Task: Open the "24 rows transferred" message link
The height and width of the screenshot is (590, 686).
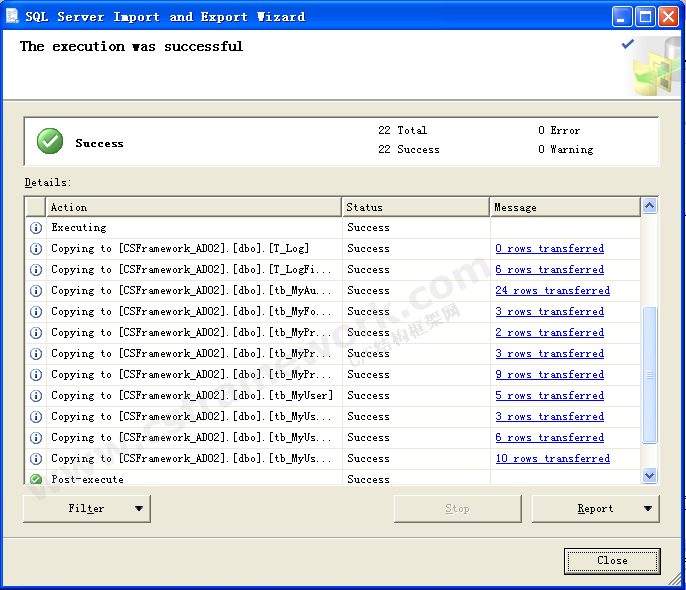Action: tap(552, 291)
